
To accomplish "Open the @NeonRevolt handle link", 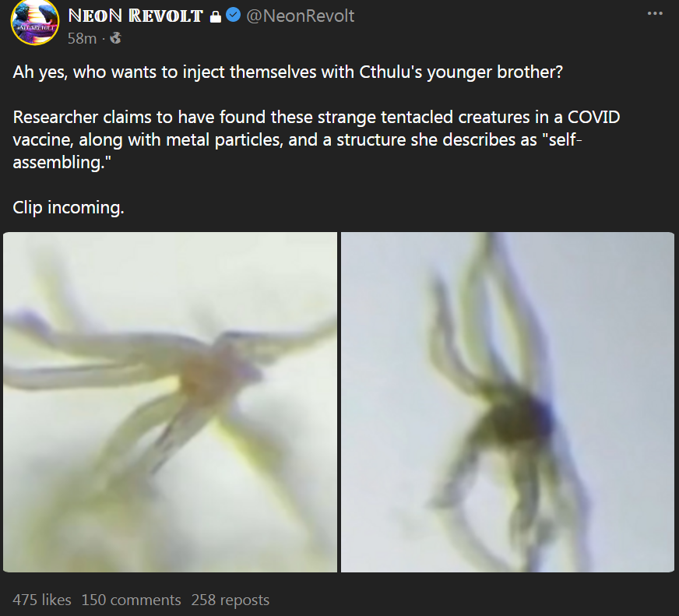I will 300,16.
